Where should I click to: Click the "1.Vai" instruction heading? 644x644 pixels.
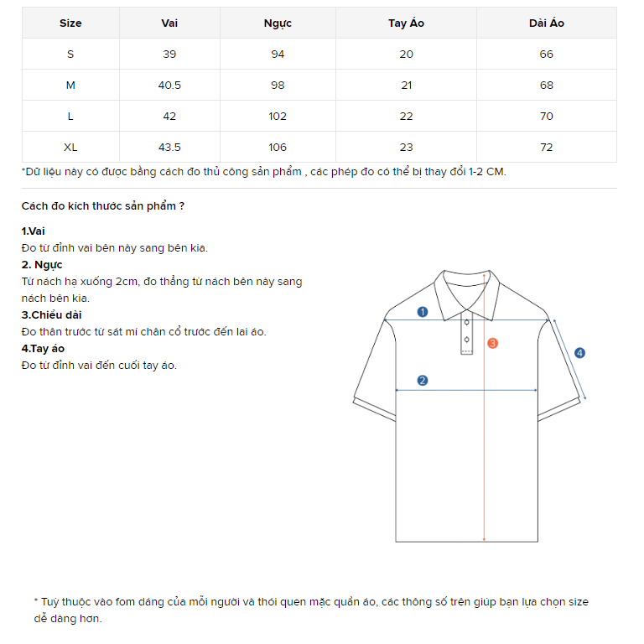34,231
